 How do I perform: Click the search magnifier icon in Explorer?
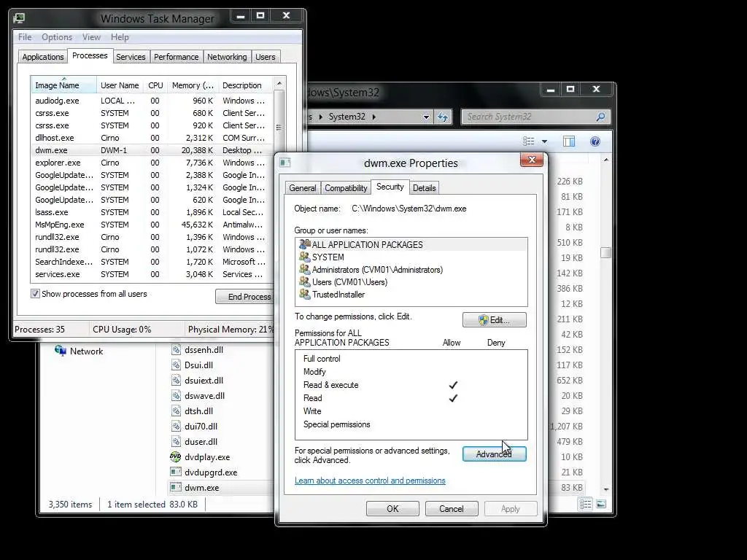click(x=601, y=117)
